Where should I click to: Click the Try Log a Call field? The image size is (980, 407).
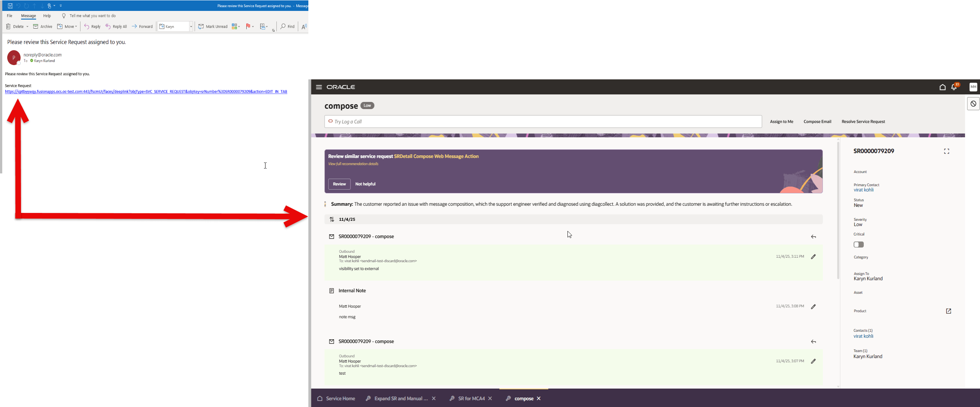pyautogui.click(x=543, y=122)
